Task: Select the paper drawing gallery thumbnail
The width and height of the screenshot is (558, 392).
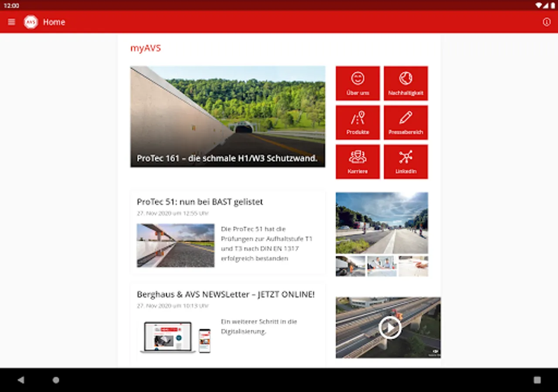Action: point(413,266)
